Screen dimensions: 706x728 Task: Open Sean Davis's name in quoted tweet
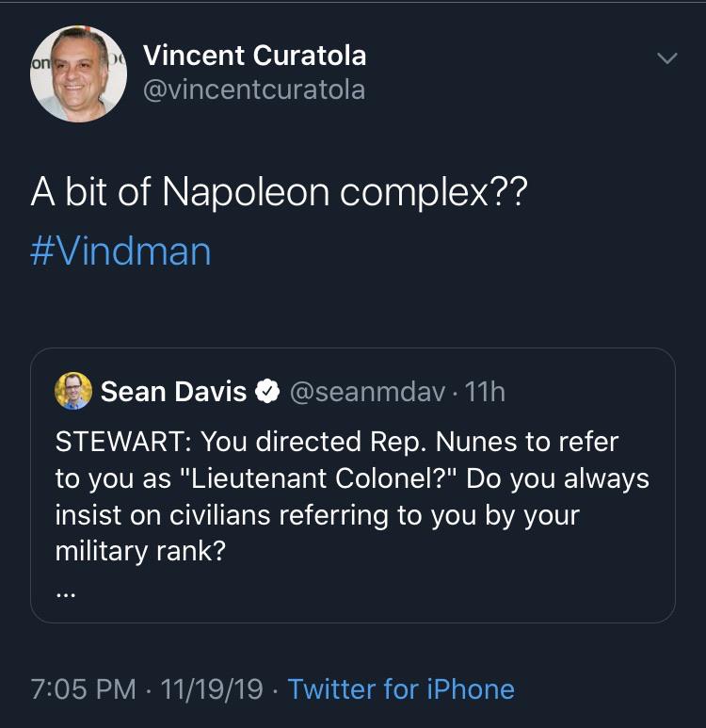coord(173,392)
